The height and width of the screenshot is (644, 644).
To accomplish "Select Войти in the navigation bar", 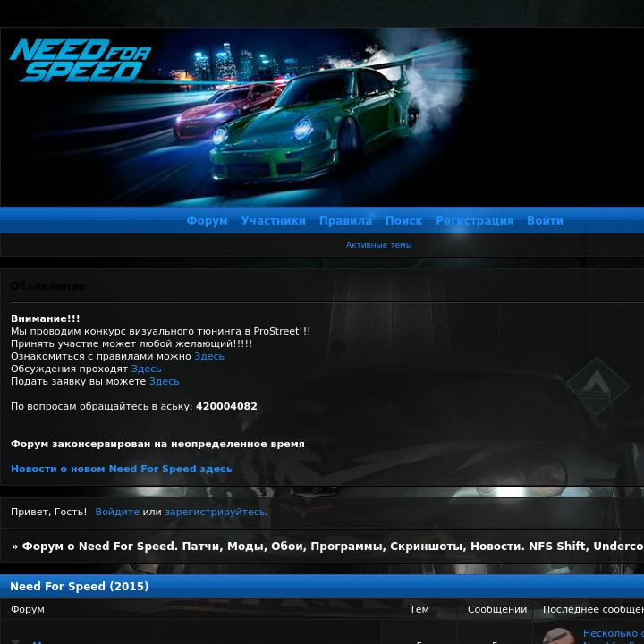I will (545, 221).
